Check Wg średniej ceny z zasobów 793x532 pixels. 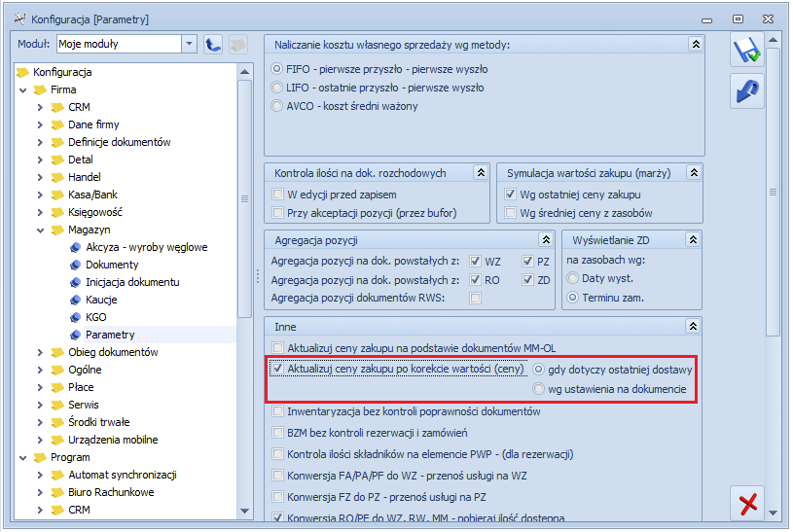click(510, 212)
